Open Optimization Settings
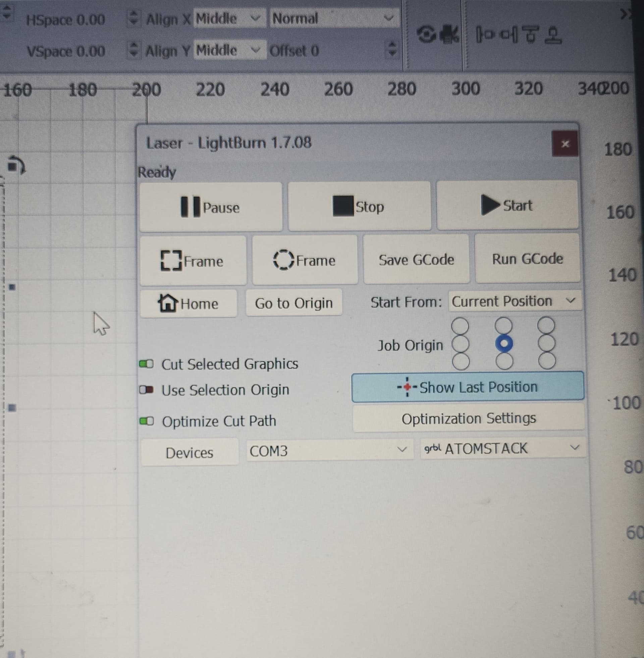Viewport: 644px width, 658px height. pos(469,418)
